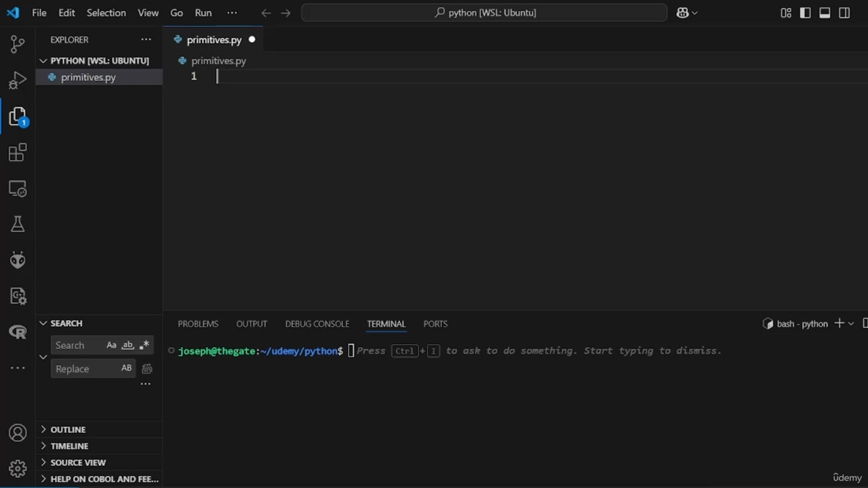
Task: Open the Copilot chat icon
Action: [x=682, y=13]
